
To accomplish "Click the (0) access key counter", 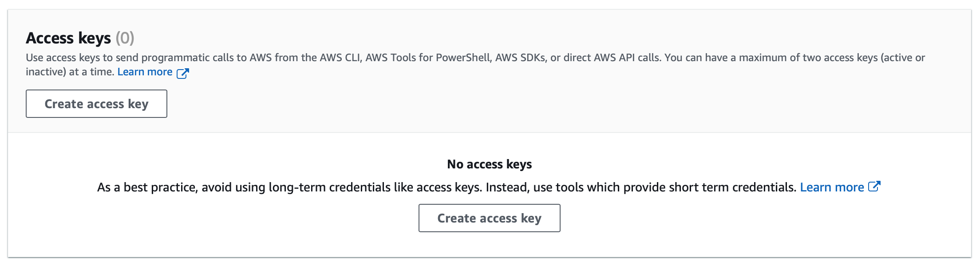I will point(125,38).
